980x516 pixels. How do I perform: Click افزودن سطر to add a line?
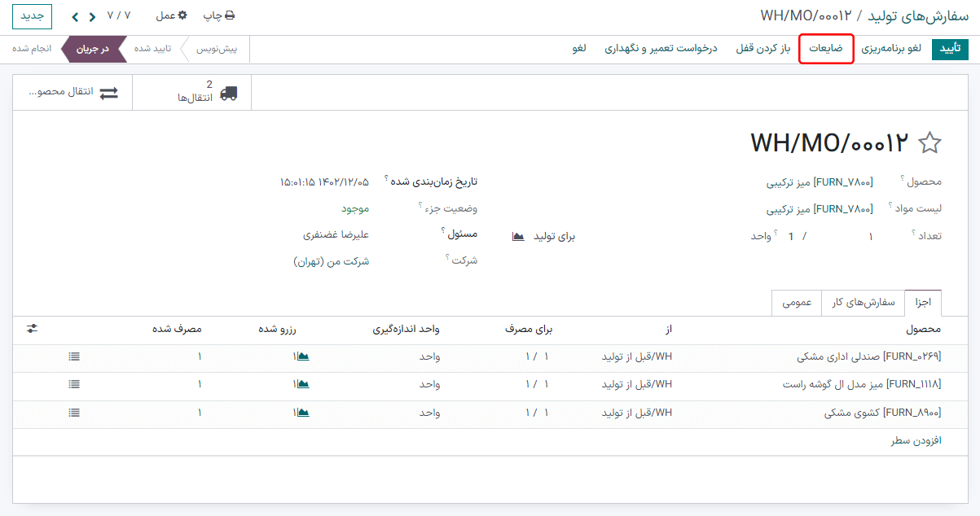click(916, 440)
